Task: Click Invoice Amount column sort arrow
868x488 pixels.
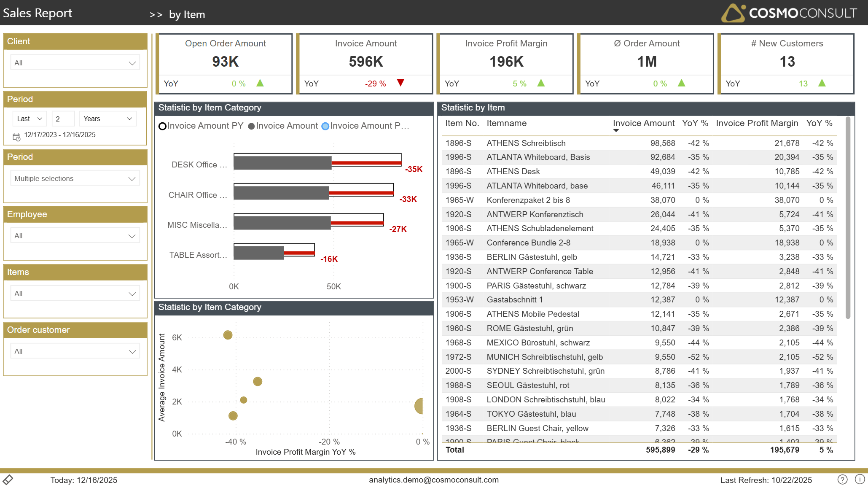Action: pyautogui.click(x=616, y=131)
